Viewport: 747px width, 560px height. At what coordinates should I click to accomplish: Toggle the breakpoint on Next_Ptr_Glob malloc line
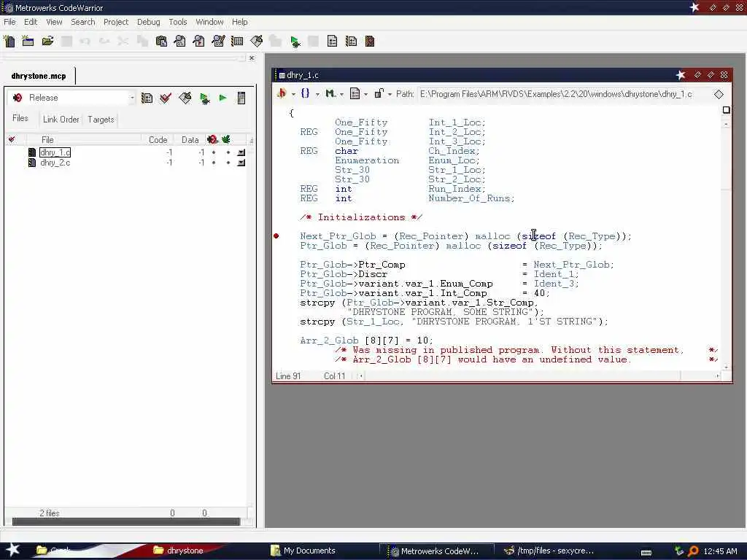[x=276, y=236]
